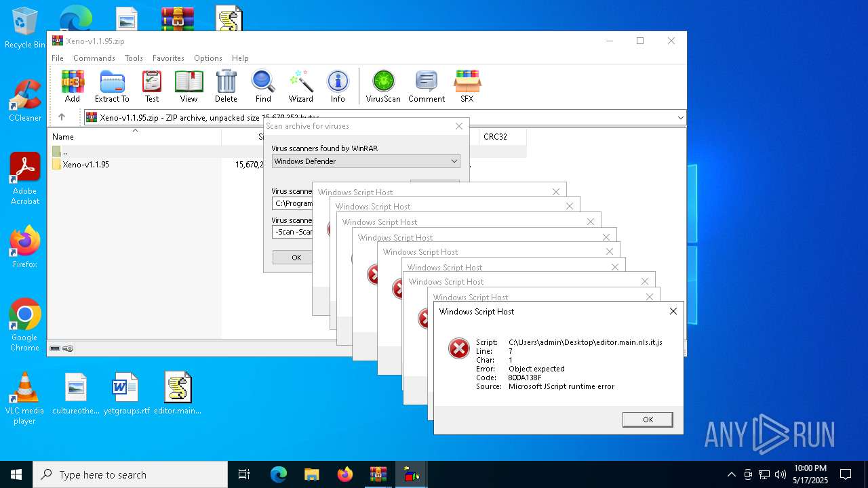Select the Google Chrome desktop shortcut
The height and width of the screenshot is (488, 868).
pos(25,325)
